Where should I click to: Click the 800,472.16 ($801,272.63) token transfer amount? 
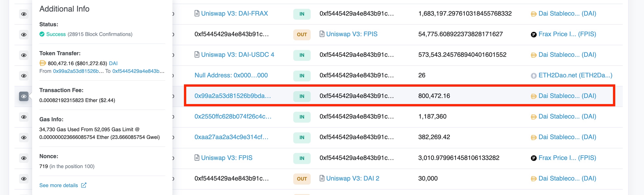(x=77, y=63)
